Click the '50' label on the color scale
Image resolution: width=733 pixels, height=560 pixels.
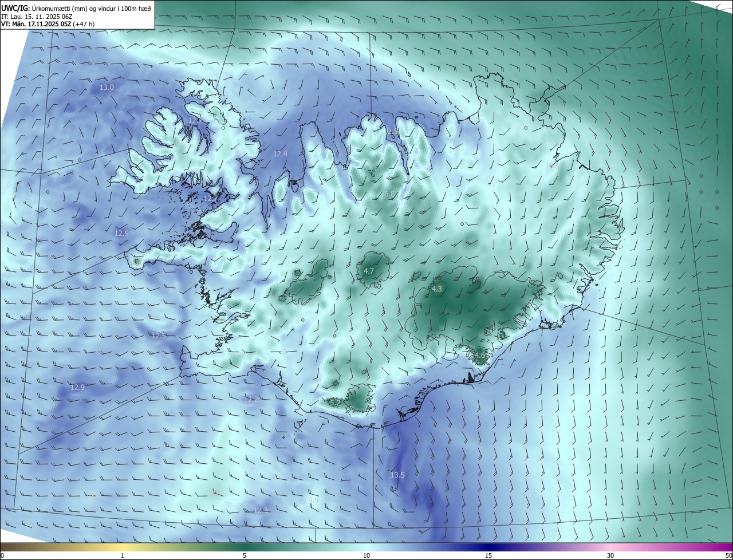(728, 555)
